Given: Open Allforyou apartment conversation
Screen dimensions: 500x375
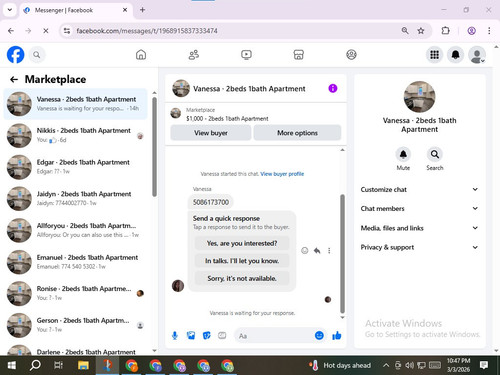Looking at the screenshot, I should 75,230.
